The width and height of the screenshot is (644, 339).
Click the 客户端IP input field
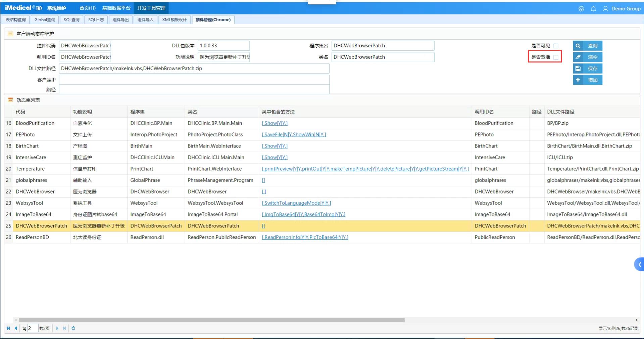coord(194,80)
